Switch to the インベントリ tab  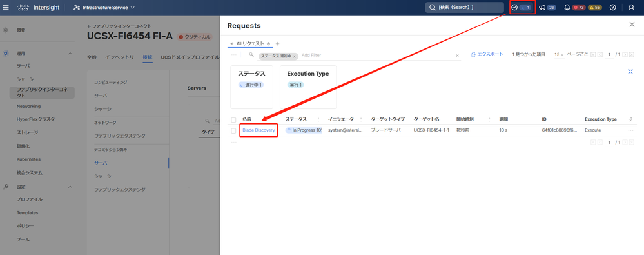coord(119,57)
